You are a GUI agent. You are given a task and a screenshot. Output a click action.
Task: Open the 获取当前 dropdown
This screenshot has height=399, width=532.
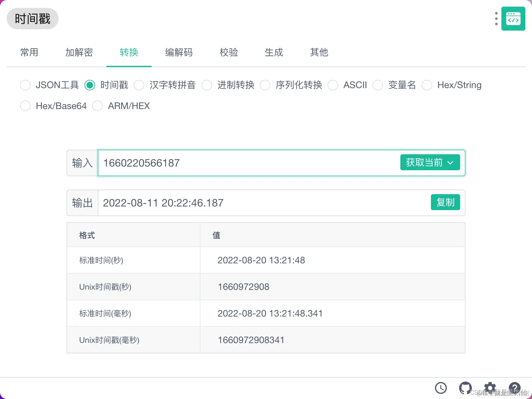(x=430, y=163)
